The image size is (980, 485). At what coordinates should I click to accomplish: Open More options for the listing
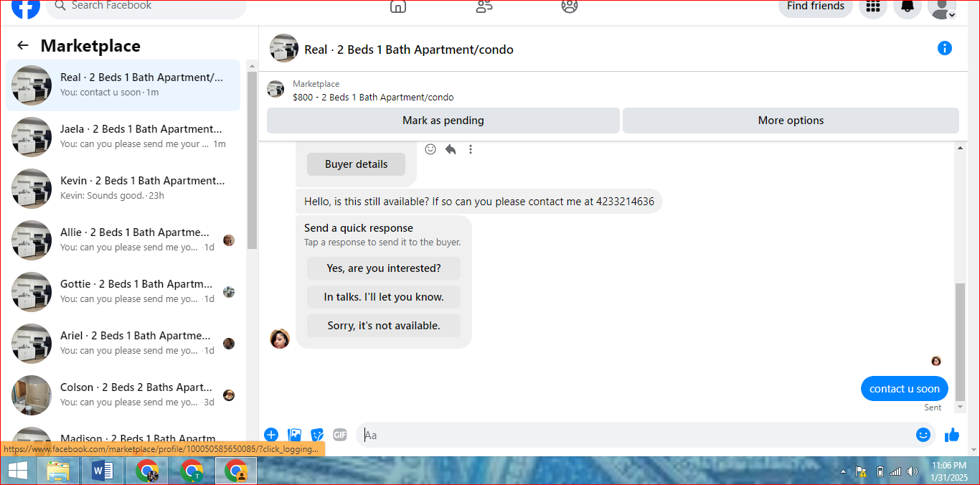pos(791,121)
